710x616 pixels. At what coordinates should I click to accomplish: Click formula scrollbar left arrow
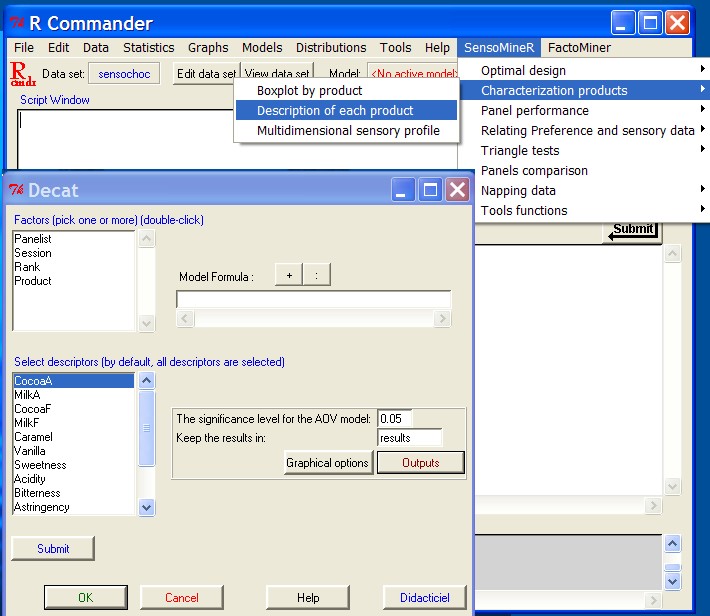point(185,318)
